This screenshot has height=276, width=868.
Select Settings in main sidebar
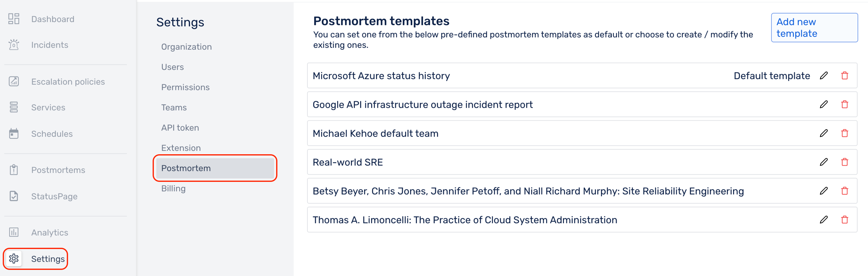48,259
